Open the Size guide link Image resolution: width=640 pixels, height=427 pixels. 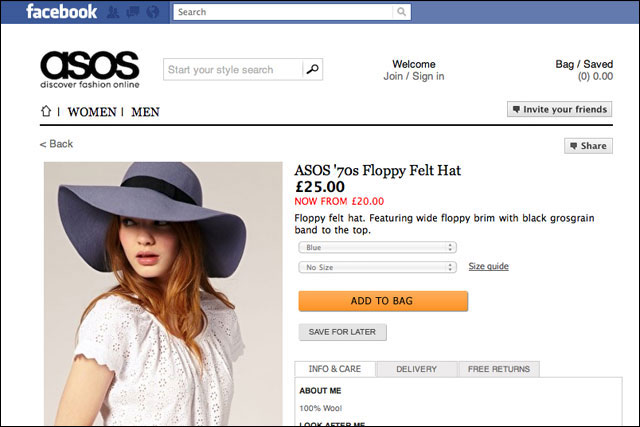click(489, 266)
